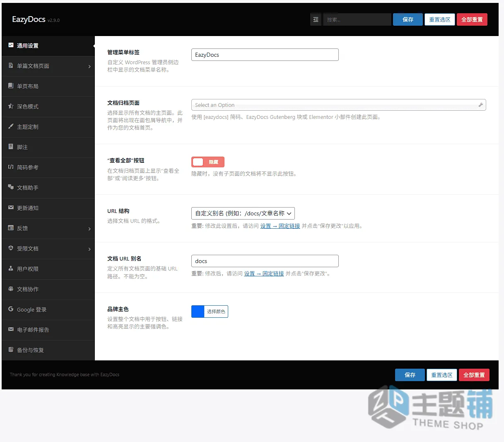
Task: Click the 备份与恢复 icon
Action: point(11,350)
